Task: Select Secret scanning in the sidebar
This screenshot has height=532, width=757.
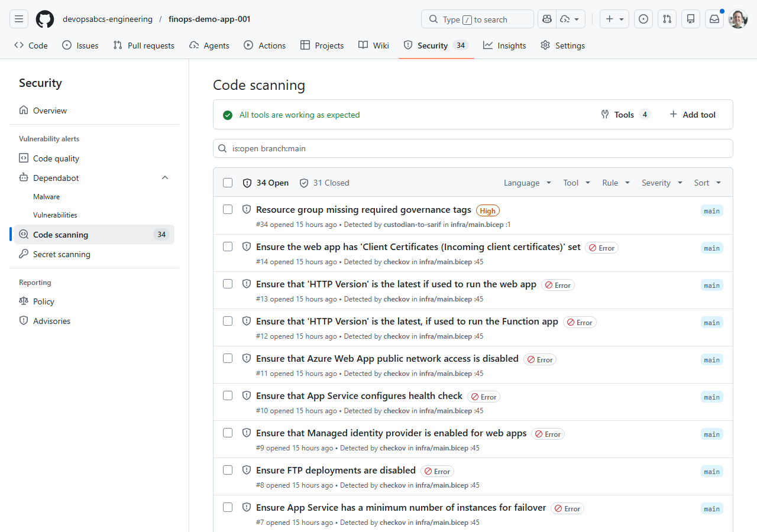Action: click(x=60, y=254)
